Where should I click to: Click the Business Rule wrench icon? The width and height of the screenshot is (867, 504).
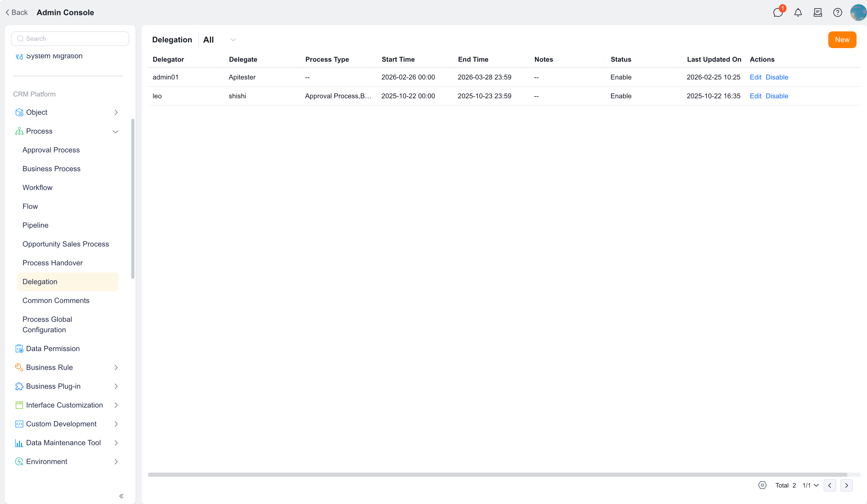19,368
